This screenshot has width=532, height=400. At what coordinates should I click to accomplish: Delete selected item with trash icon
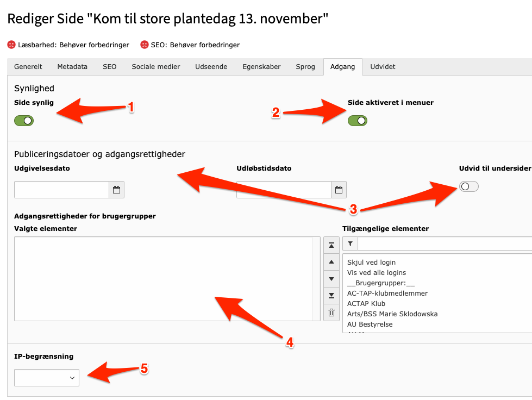click(x=331, y=312)
